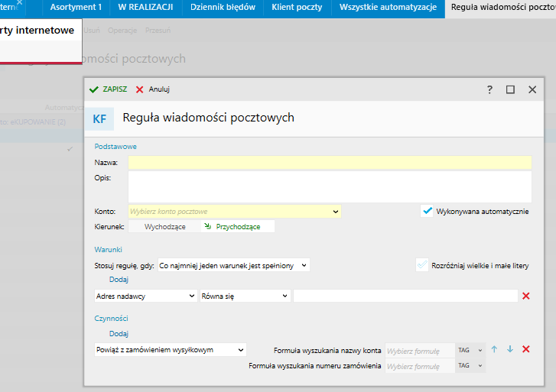Open help with the question mark icon

tap(489, 89)
